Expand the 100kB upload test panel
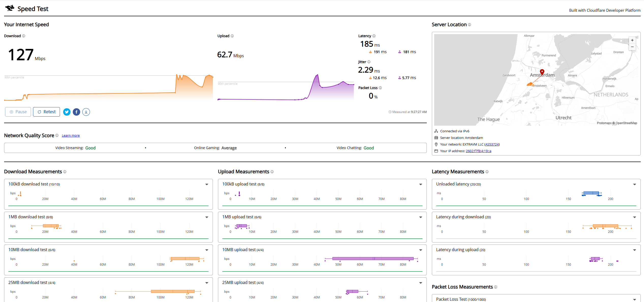Image resolution: width=644 pixels, height=302 pixels. click(421, 184)
